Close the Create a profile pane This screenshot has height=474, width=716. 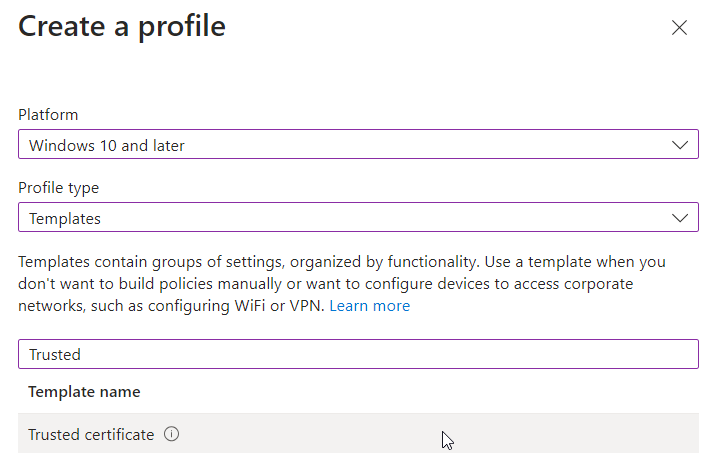pyautogui.click(x=679, y=28)
